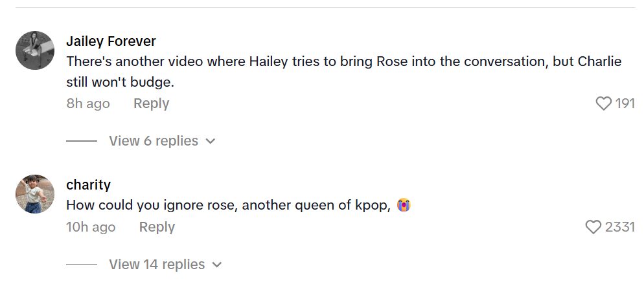Screen dimensions: 644x284
Task: Reply to Jailey Forever's comment
Action: pos(151,104)
